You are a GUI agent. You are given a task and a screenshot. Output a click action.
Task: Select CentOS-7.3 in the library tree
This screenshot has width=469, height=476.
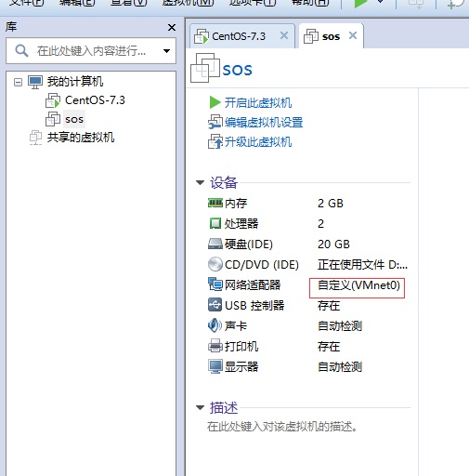(95, 100)
